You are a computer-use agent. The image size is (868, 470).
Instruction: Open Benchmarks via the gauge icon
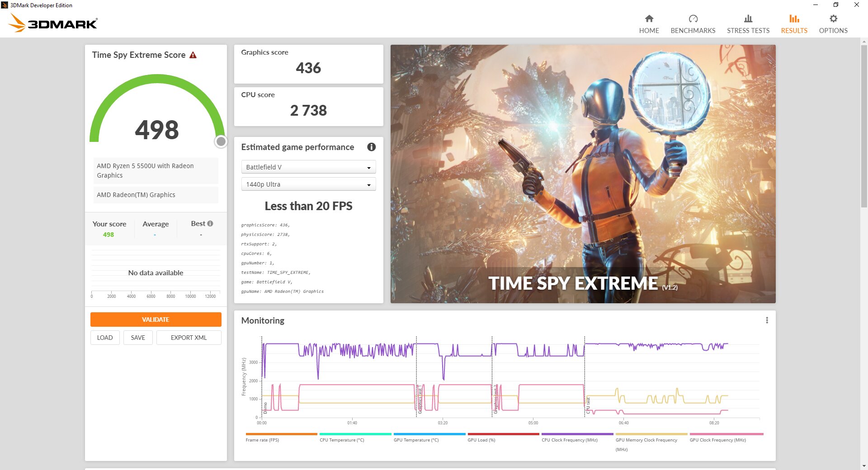pos(693,19)
